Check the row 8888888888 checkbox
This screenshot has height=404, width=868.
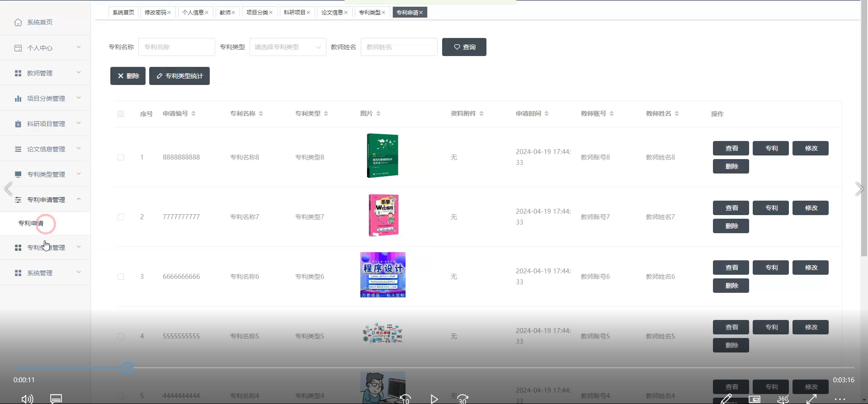pyautogui.click(x=121, y=157)
